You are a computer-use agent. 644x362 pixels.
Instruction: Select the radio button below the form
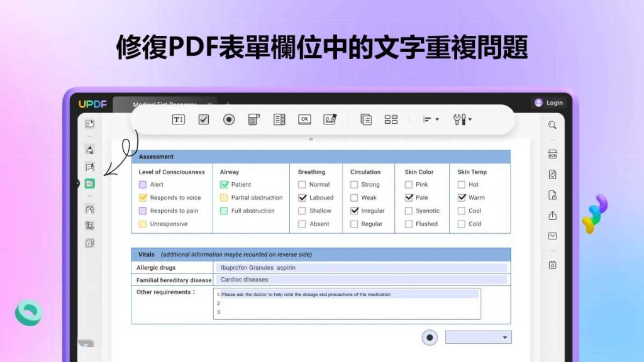click(430, 337)
